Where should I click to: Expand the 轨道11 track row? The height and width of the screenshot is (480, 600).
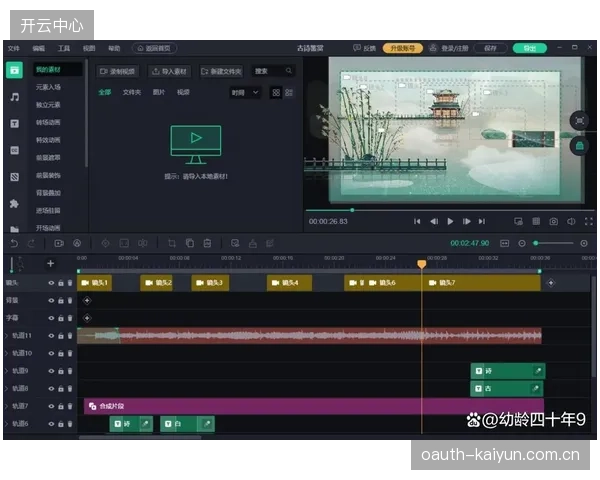[x=6, y=336]
